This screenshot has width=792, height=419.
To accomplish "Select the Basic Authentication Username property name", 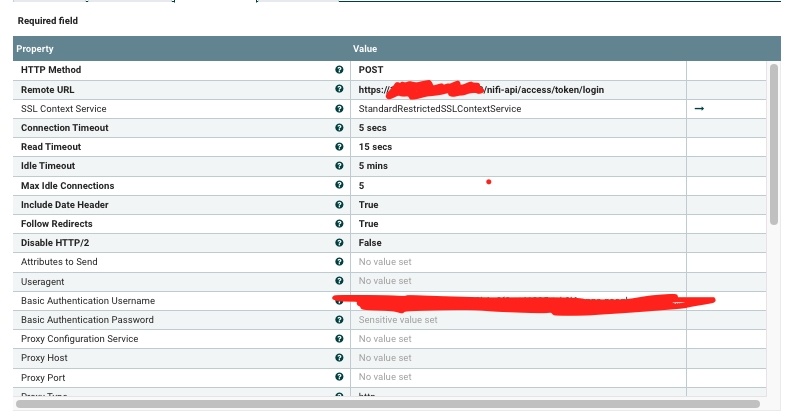I will pos(88,301).
